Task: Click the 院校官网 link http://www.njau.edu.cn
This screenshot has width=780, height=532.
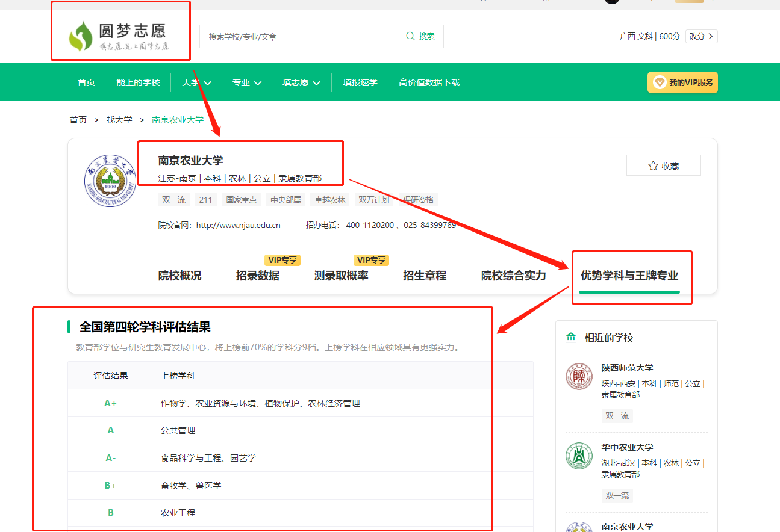Action: [238, 225]
